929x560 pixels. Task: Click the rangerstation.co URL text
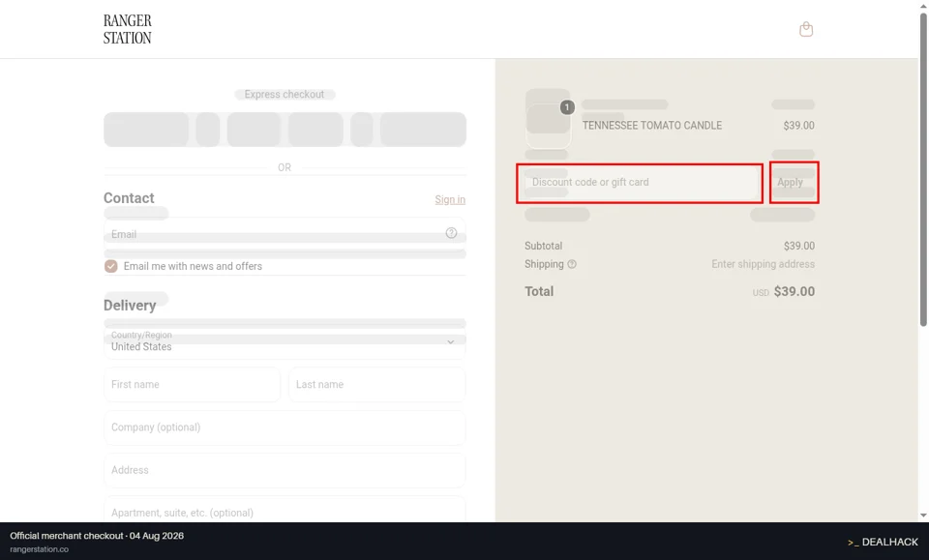pyautogui.click(x=39, y=549)
